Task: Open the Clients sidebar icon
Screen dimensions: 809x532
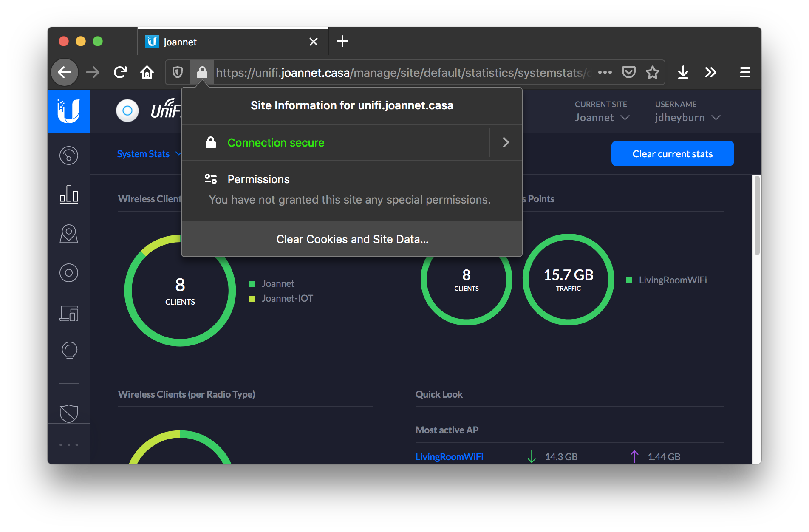Action: tap(69, 313)
